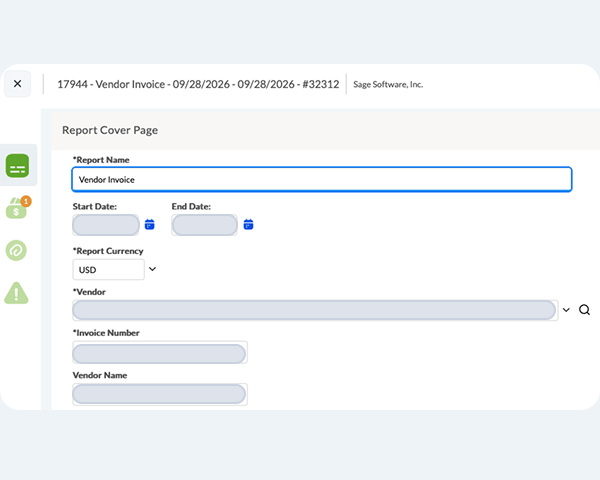This screenshot has height=480, width=600.
Task: Select the USD currency combo box
Action: [x=109, y=269]
